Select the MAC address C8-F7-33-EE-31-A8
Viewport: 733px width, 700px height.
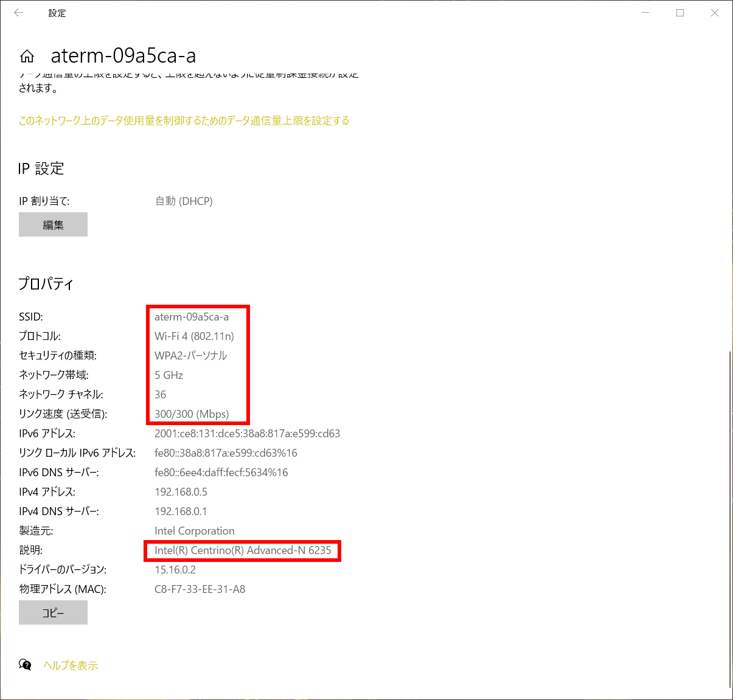click(x=199, y=589)
